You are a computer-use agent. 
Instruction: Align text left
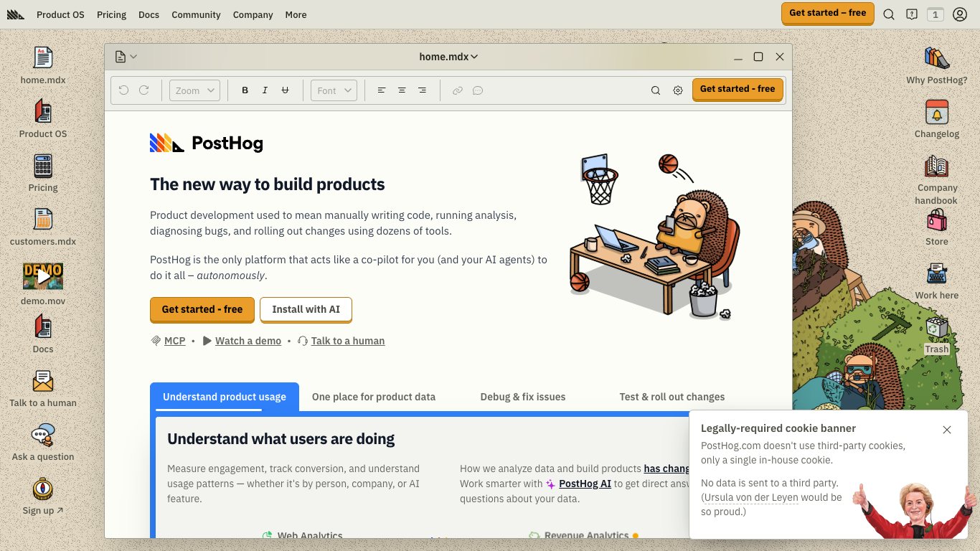382,90
